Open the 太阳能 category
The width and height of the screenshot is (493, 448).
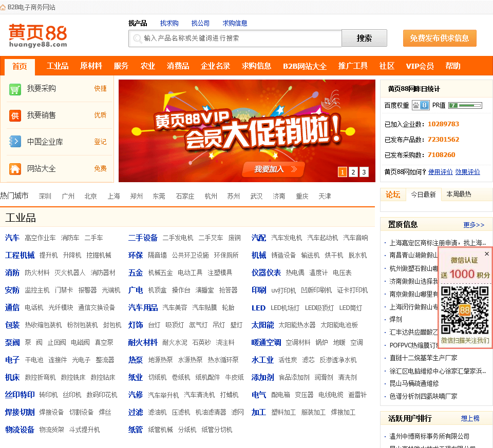[262, 325]
